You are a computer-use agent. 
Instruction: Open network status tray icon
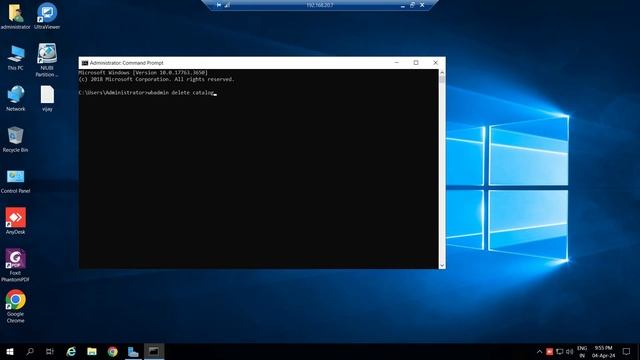560,351
